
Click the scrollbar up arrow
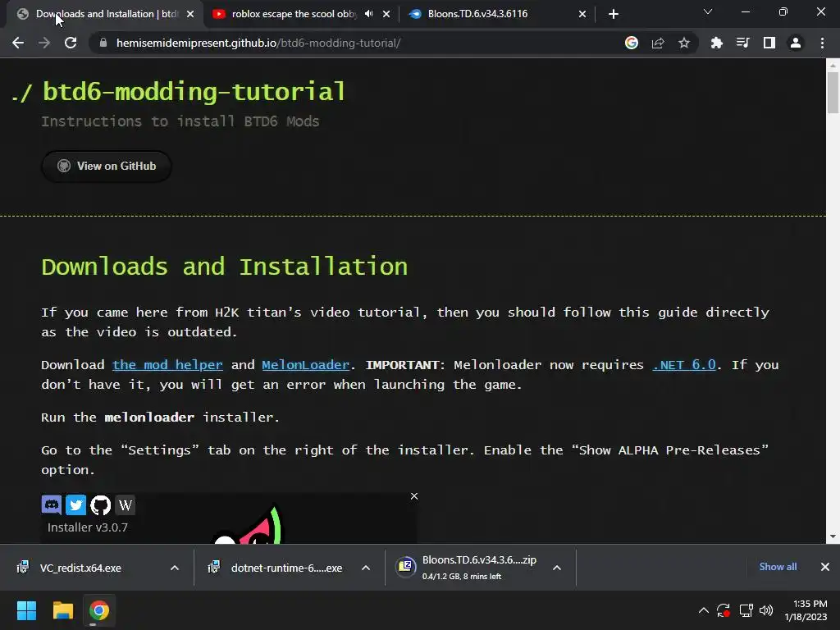coord(833,66)
